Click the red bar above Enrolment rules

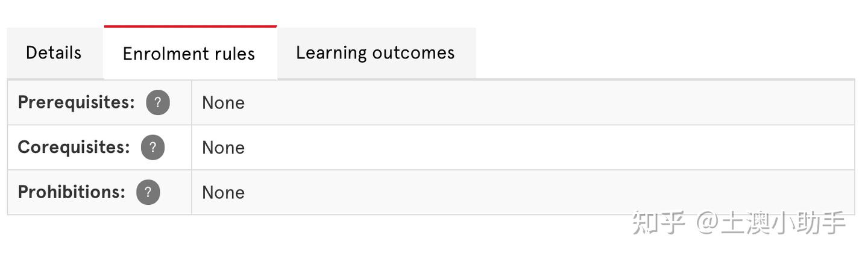tap(190, 27)
